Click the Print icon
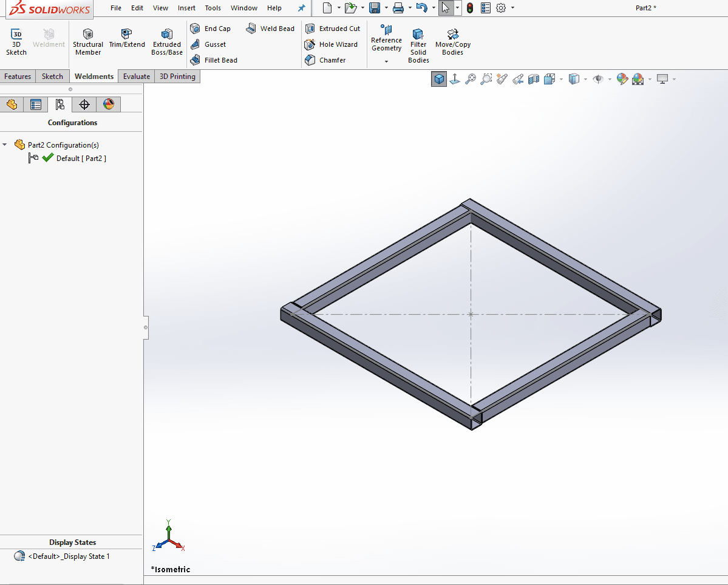 [398, 8]
